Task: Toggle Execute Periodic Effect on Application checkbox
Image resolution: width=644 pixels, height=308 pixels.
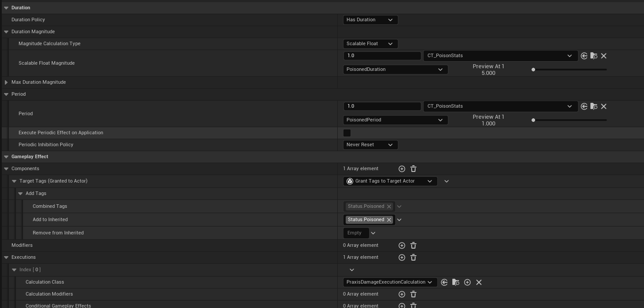Action: (x=347, y=133)
